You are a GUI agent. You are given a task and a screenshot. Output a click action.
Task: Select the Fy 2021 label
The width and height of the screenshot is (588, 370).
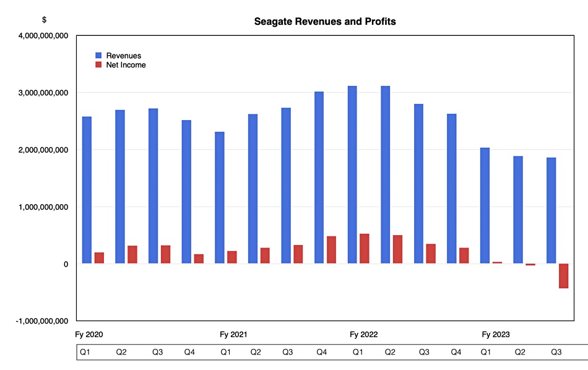[233, 334]
